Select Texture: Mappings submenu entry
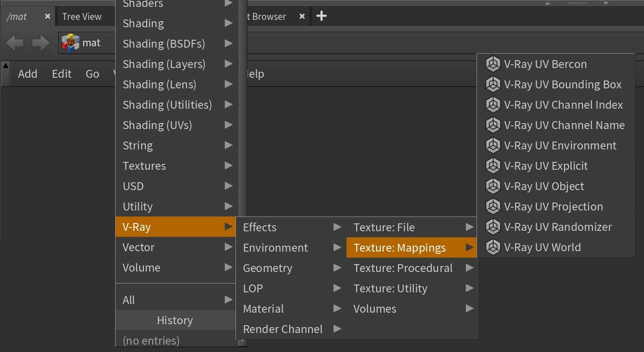The width and height of the screenshot is (644, 352). (x=412, y=247)
